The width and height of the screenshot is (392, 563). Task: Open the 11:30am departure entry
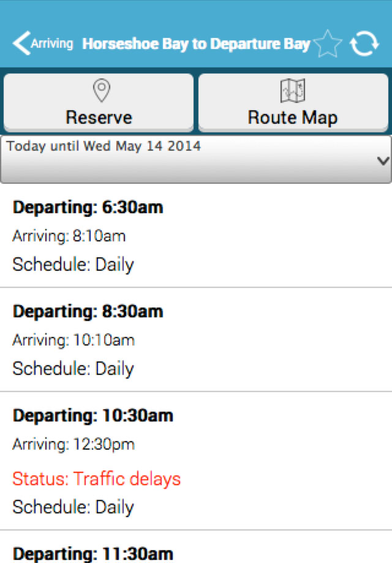point(93,554)
